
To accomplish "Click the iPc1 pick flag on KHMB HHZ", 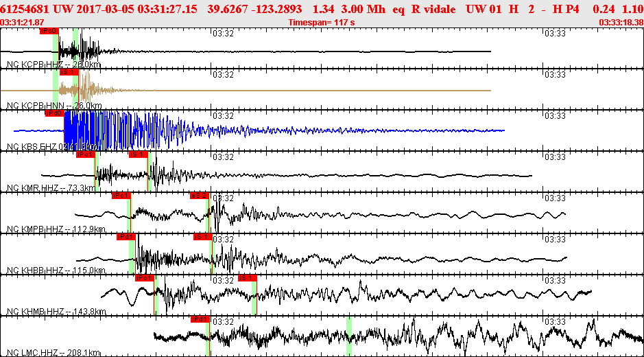I will tap(145, 277).
